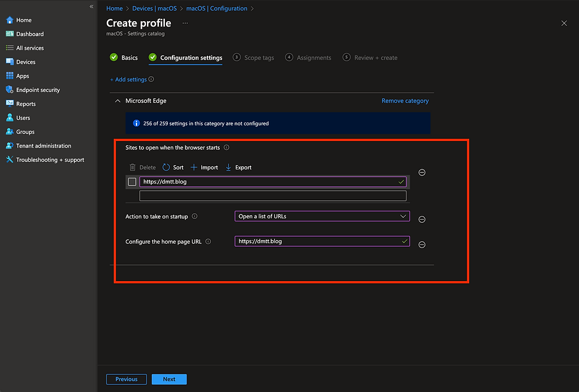Click the Home icon in the sidebar

coord(9,20)
